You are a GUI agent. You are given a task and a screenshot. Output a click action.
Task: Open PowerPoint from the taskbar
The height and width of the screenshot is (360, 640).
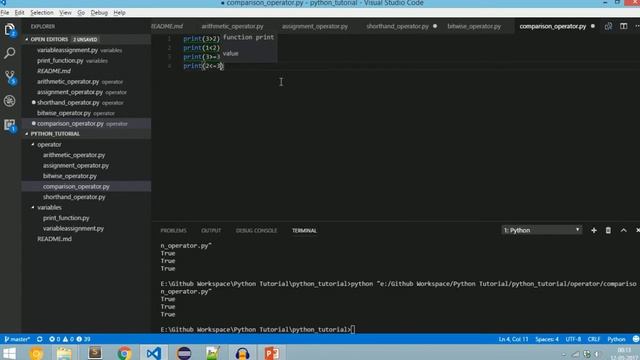coord(272,353)
